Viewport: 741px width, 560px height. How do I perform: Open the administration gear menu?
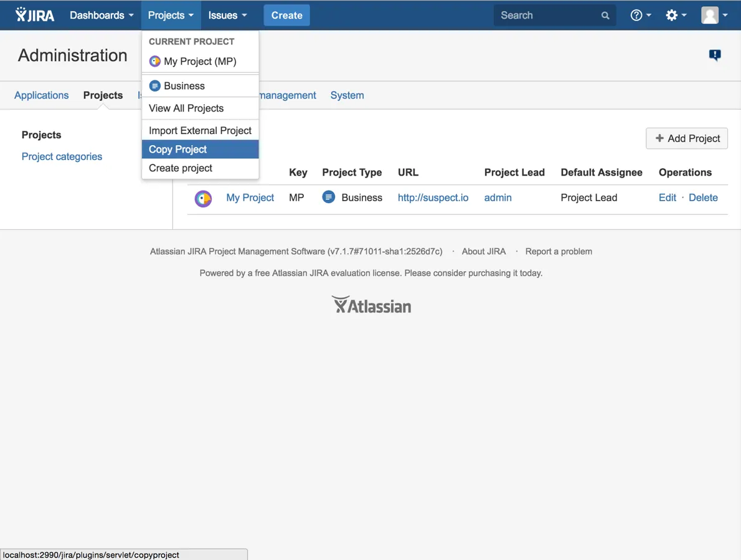click(x=676, y=15)
